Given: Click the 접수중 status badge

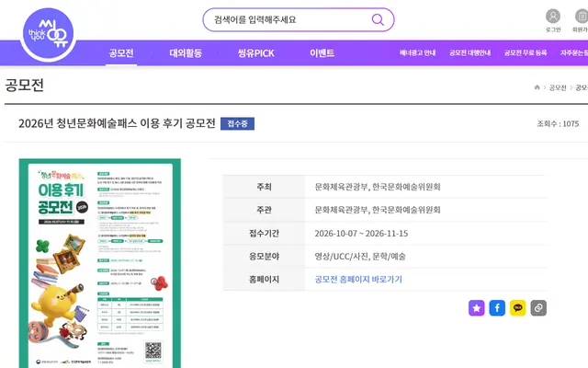Looking at the screenshot, I should pyautogui.click(x=237, y=123).
